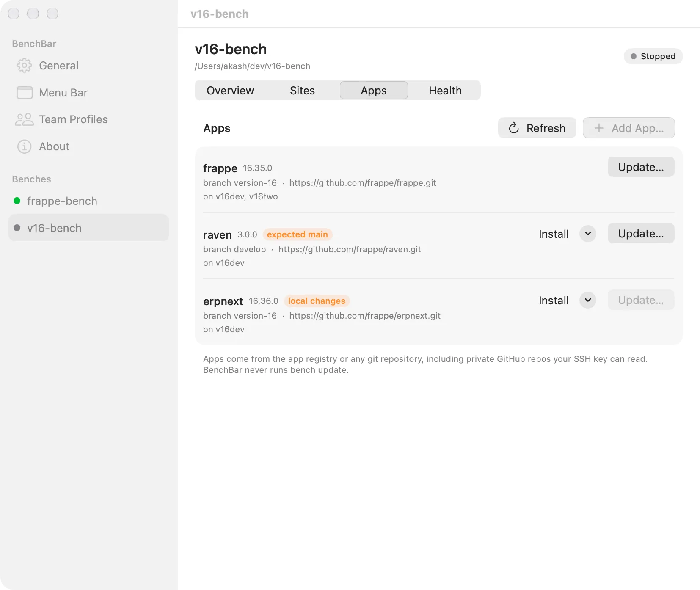Click Update... for raven app
Image resolution: width=700 pixels, height=590 pixels.
point(641,233)
